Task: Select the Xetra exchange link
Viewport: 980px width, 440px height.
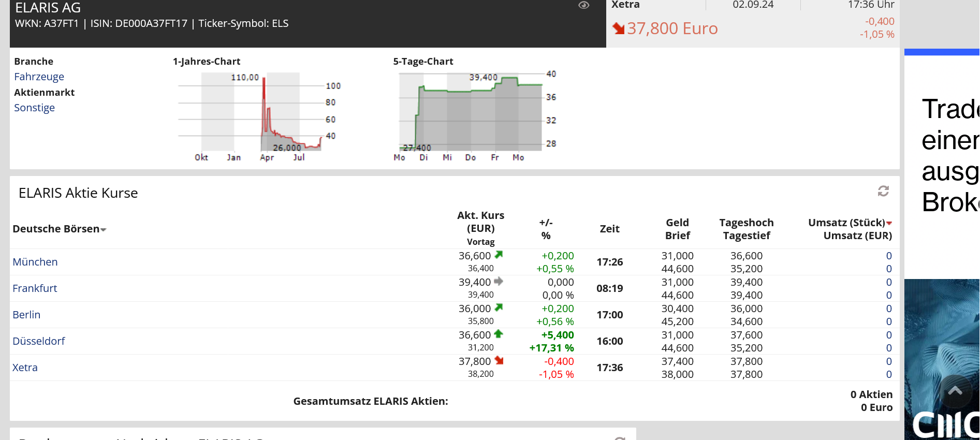Action: tap(25, 368)
